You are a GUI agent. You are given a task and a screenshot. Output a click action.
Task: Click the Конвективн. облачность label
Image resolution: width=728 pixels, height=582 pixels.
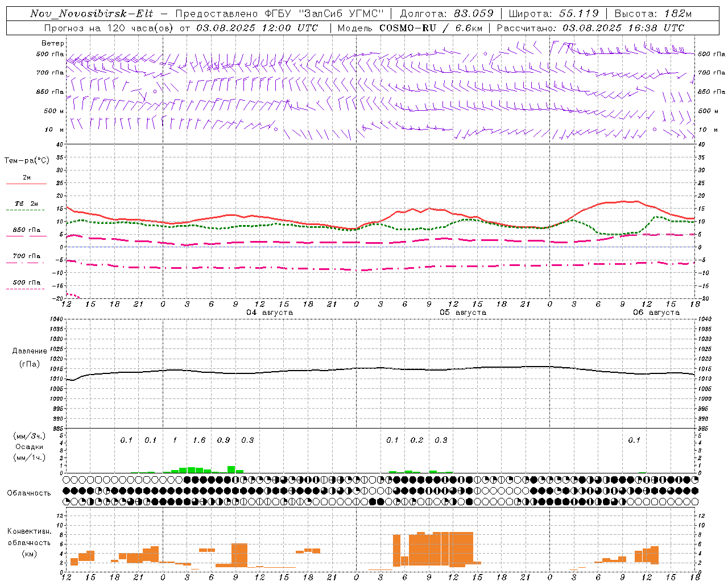click(x=29, y=537)
